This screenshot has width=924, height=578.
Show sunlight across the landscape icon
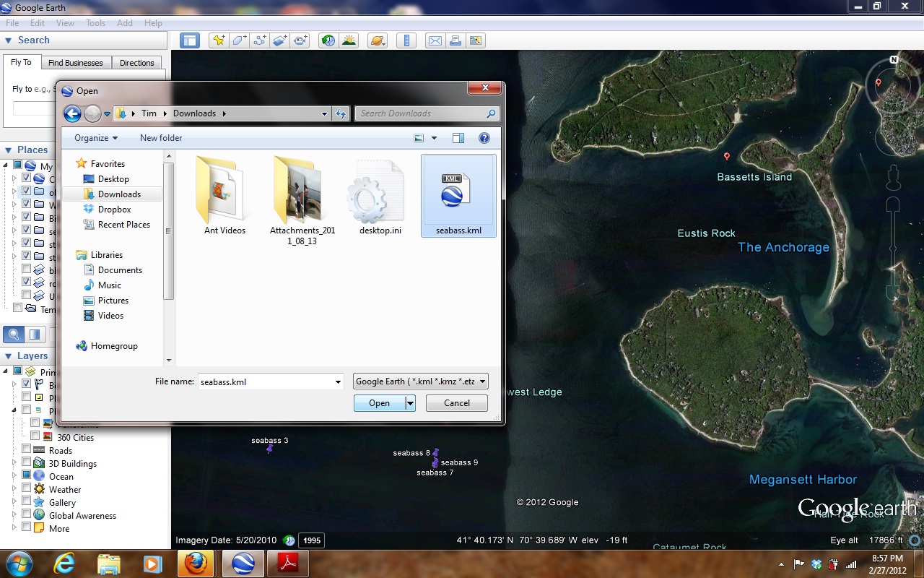(x=349, y=40)
